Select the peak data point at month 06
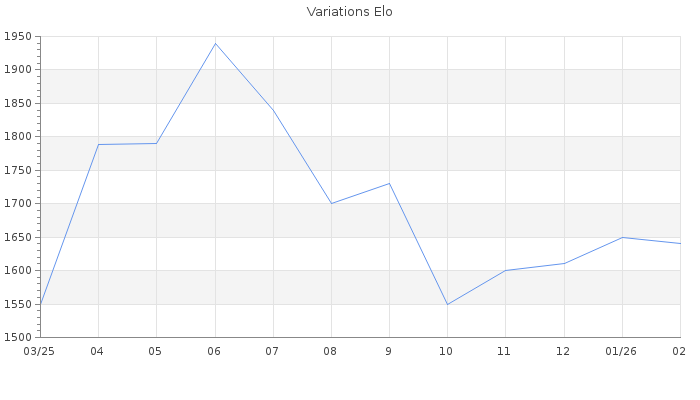The width and height of the screenshot is (700, 400). point(215,43)
